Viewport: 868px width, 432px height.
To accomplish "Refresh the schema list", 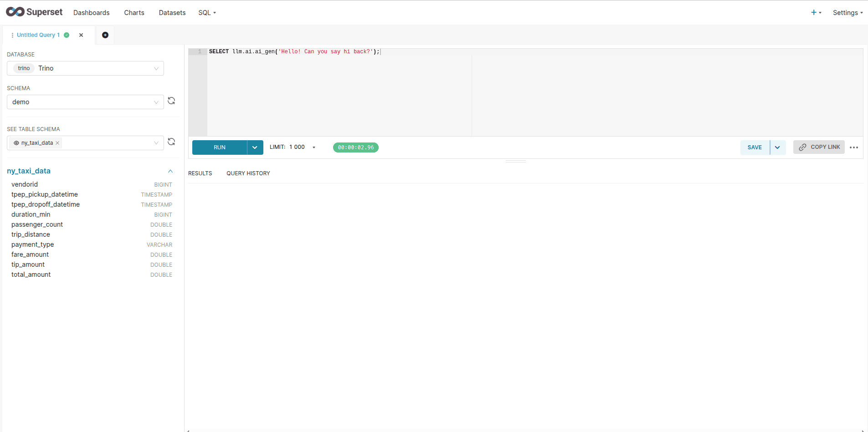I will [x=171, y=101].
